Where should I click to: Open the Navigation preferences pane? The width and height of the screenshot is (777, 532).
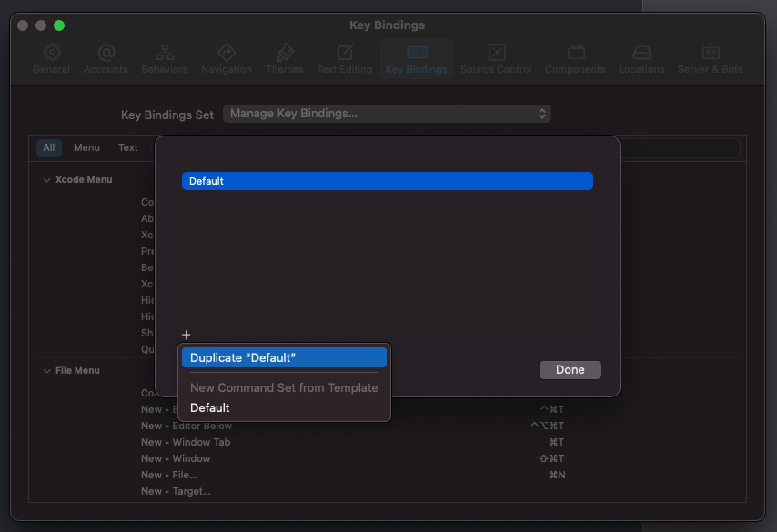pyautogui.click(x=226, y=59)
